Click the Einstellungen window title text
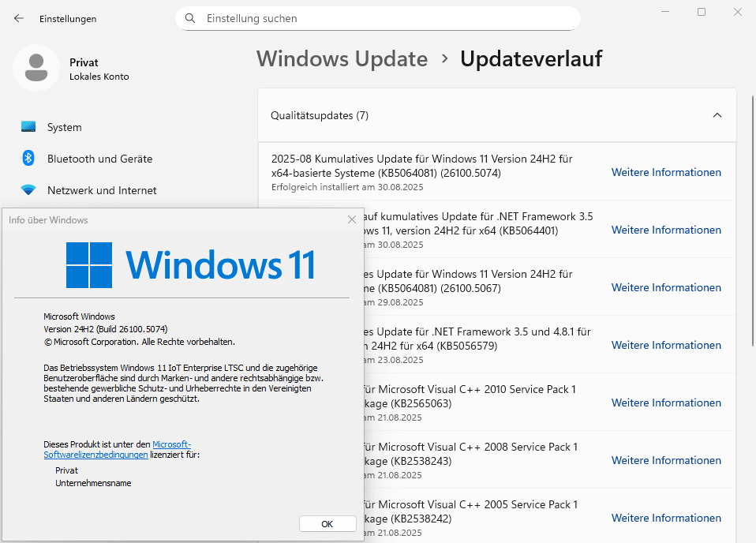Viewport: 756px width, 543px height. pos(68,19)
